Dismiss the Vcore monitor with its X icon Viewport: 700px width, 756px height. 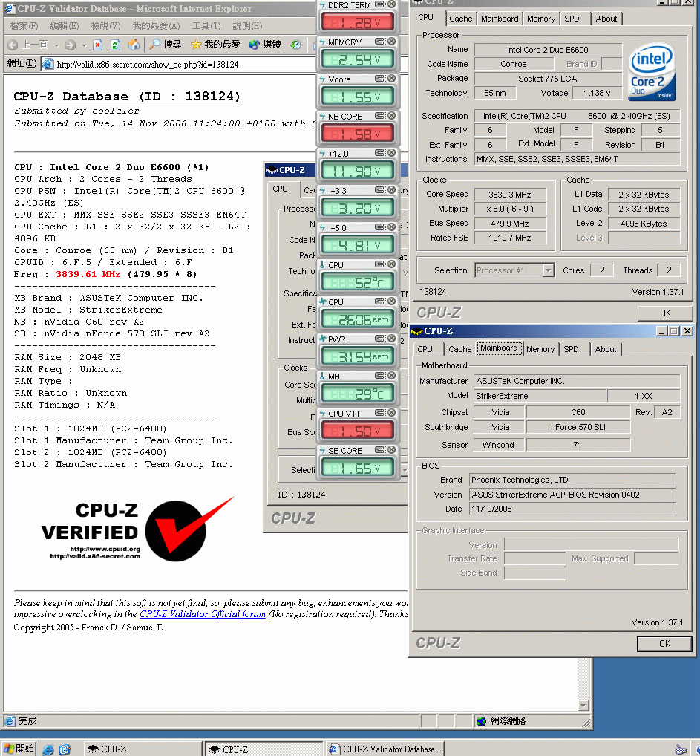pyautogui.click(x=391, y=79)
